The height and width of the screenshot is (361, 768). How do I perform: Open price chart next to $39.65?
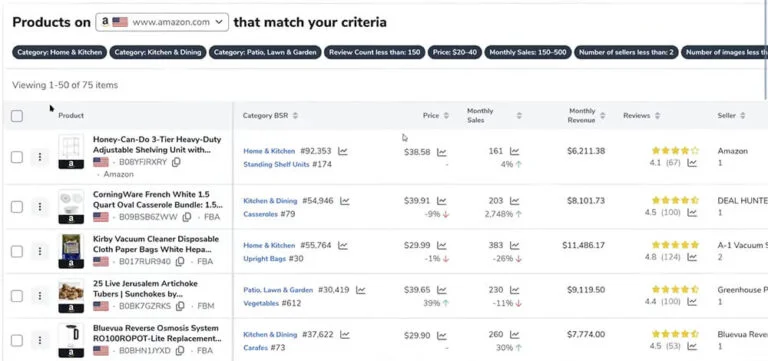click(442, 290)
